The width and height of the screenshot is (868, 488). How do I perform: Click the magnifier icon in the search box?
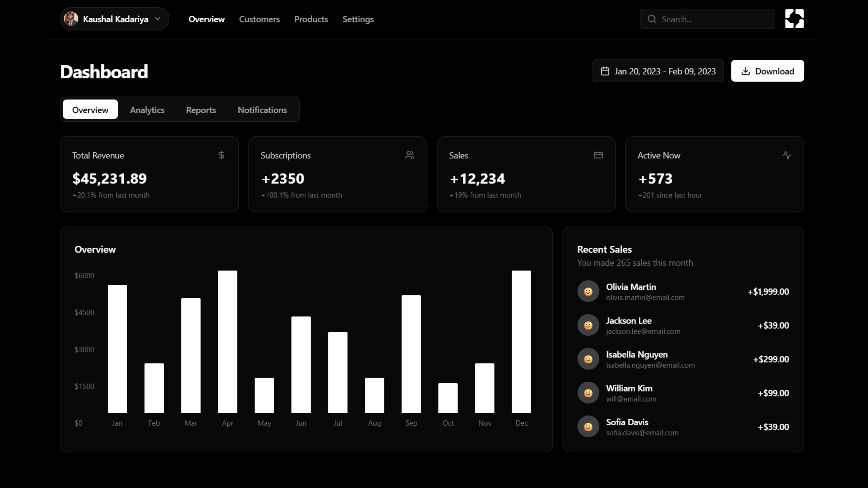click(652, 19)
